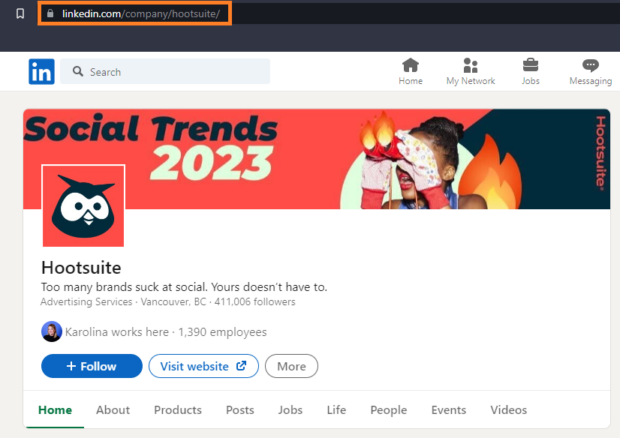Click the padlock site security icon
This screenshot has height=438, width=620.
[50, 13]
